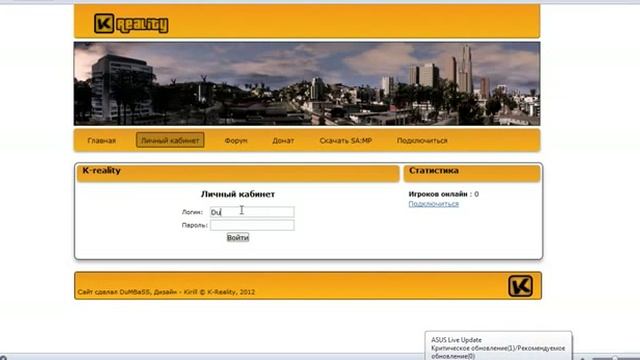
Task: Select the Личный кабинет menu item
Action: (x=170, y=140)
